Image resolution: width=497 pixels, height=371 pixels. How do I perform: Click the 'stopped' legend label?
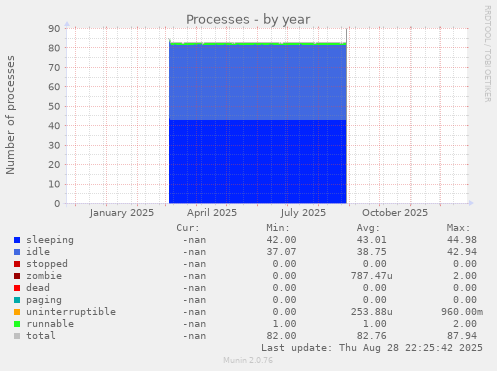pyautogui.click(x=47, y=264)
